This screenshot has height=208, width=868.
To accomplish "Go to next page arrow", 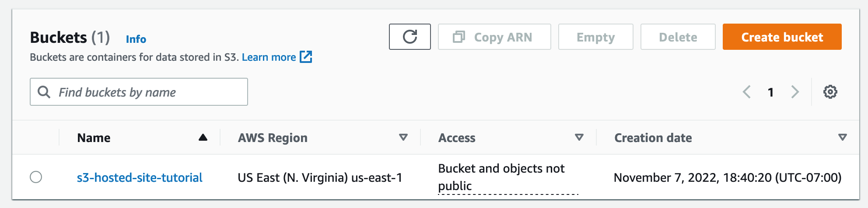I will tap(795, 92).
